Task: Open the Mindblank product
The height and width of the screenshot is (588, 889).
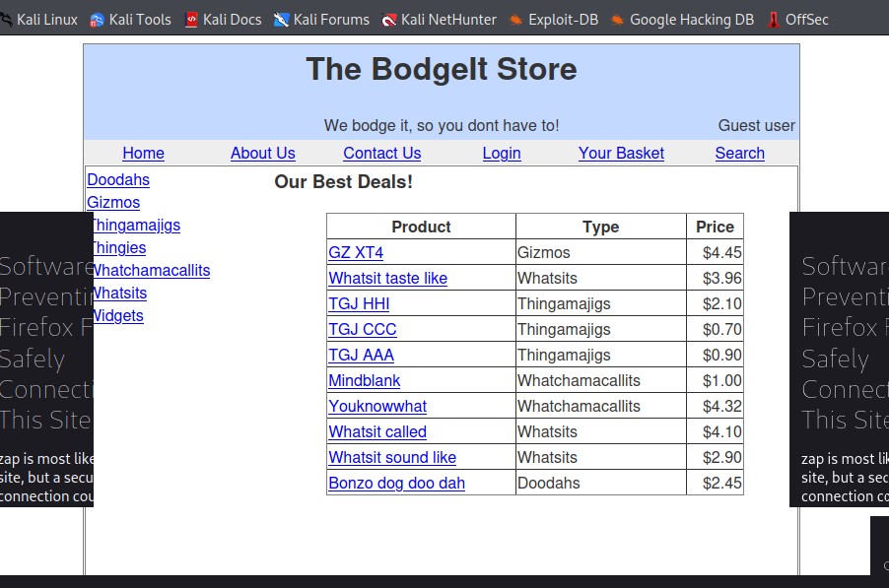Action: [x=364, y=380]
